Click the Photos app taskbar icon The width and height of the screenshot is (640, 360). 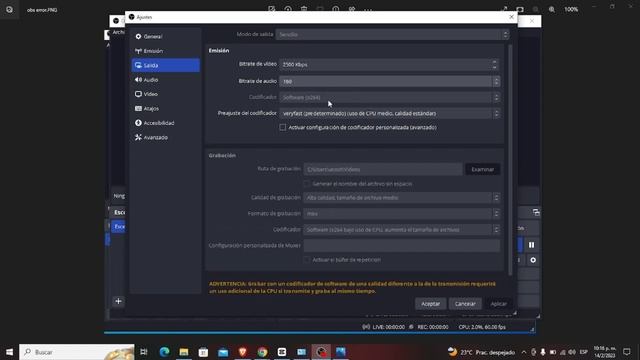(341, 352)
